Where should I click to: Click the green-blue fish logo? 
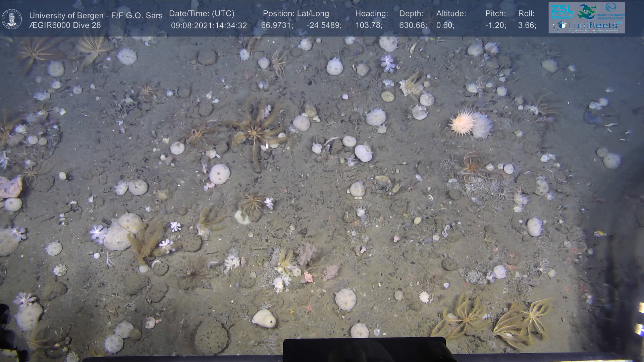587,12
